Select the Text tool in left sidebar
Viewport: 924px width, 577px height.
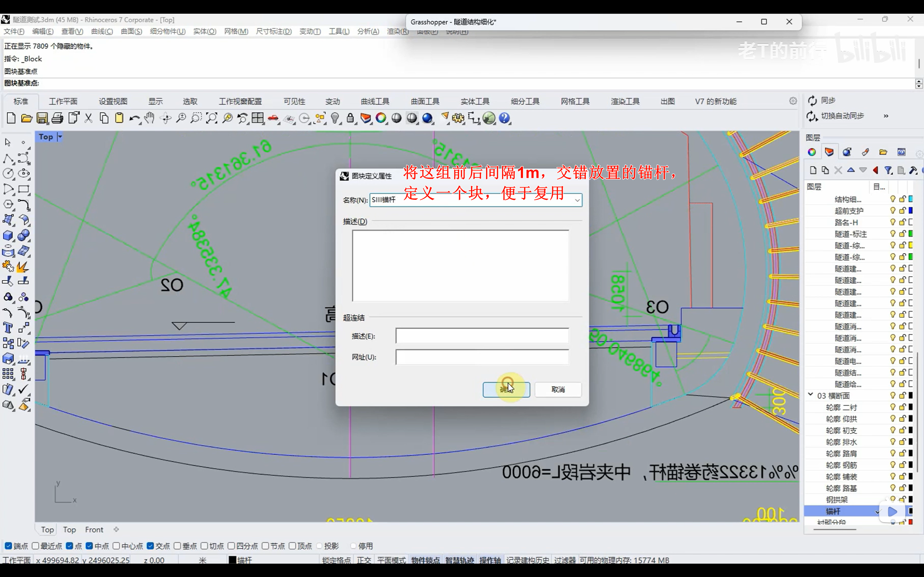[x=8, y=328]
